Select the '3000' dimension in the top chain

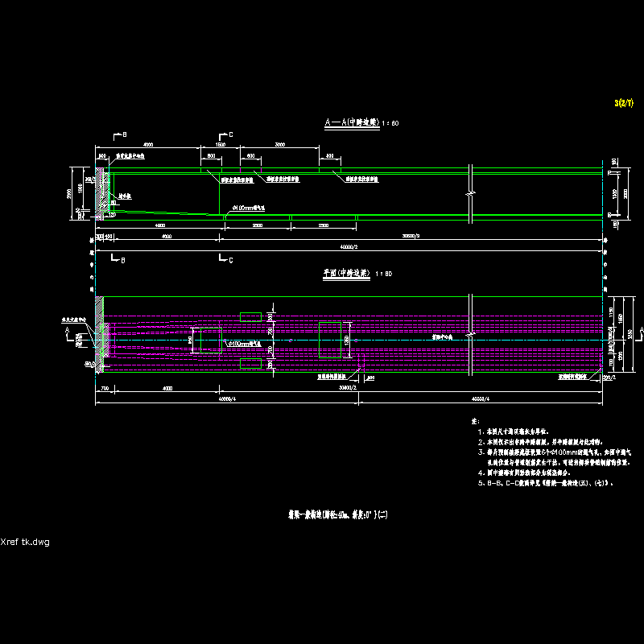[279, 145]
